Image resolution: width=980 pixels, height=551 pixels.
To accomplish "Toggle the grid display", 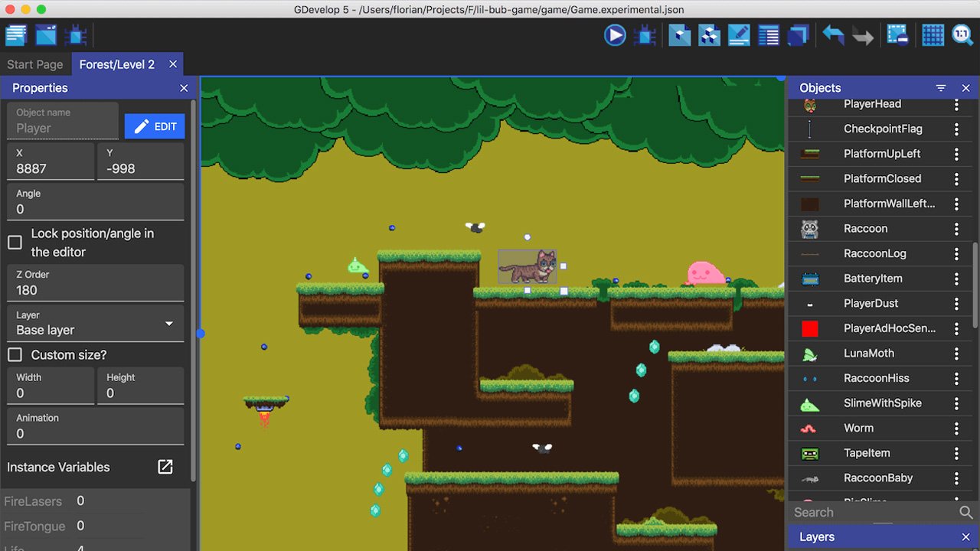I will (933, 34).
